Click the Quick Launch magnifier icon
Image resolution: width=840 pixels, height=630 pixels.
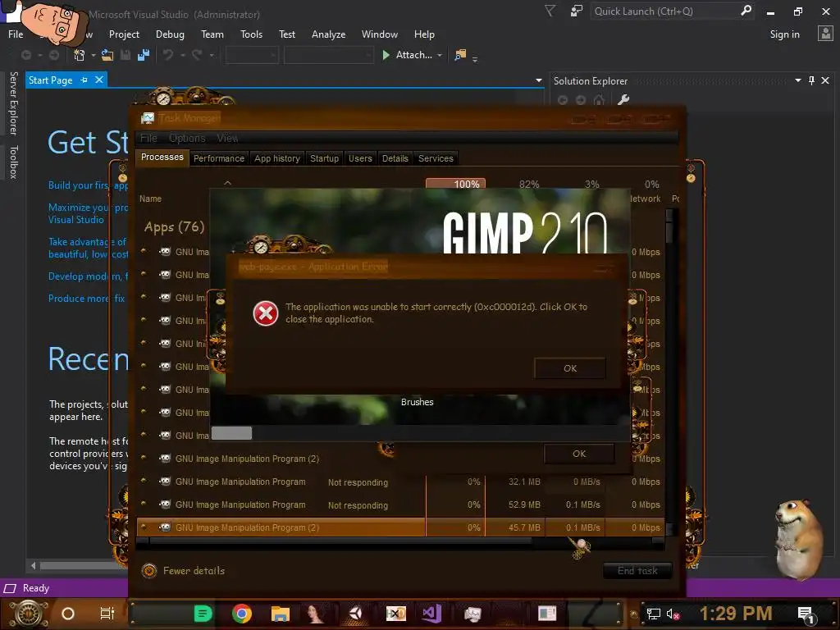click(746, 11)
